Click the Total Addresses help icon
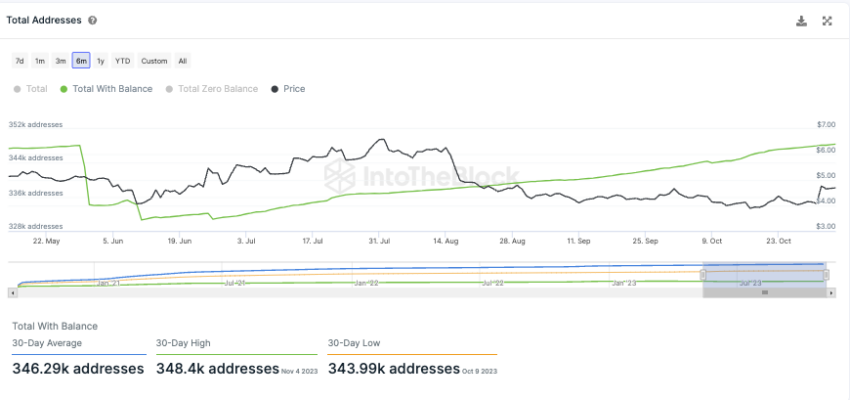This screenshot has width=850, height=400. [x=93, y=21]
